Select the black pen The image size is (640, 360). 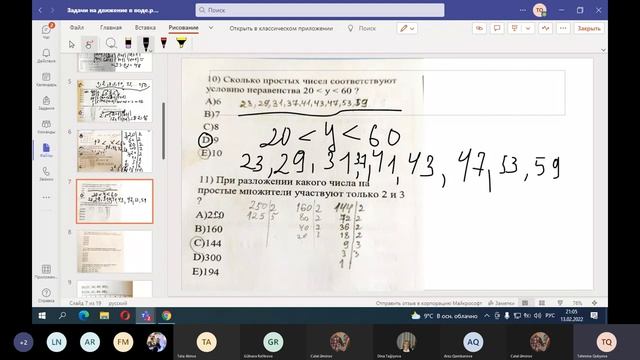pos(145,43)
